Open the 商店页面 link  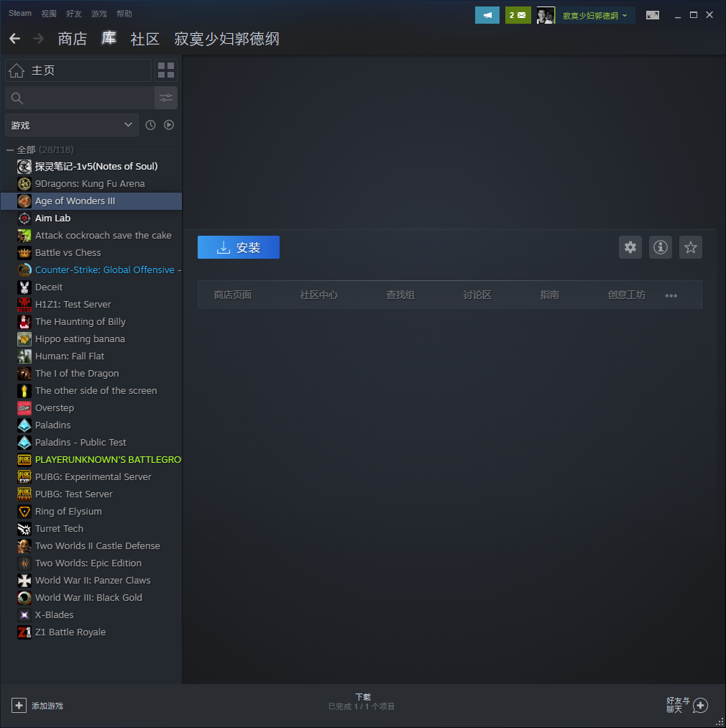click(x=233, y=295)
